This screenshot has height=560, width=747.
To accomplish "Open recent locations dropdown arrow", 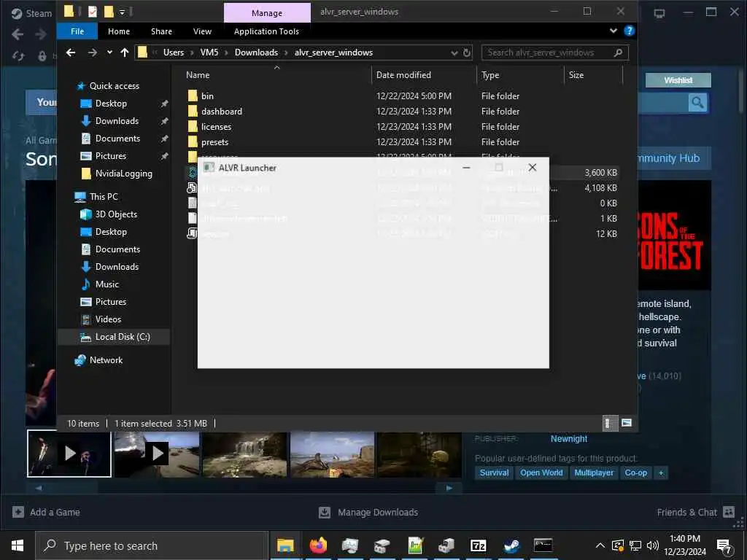I will pyautogui.click(x=109, y=52).
